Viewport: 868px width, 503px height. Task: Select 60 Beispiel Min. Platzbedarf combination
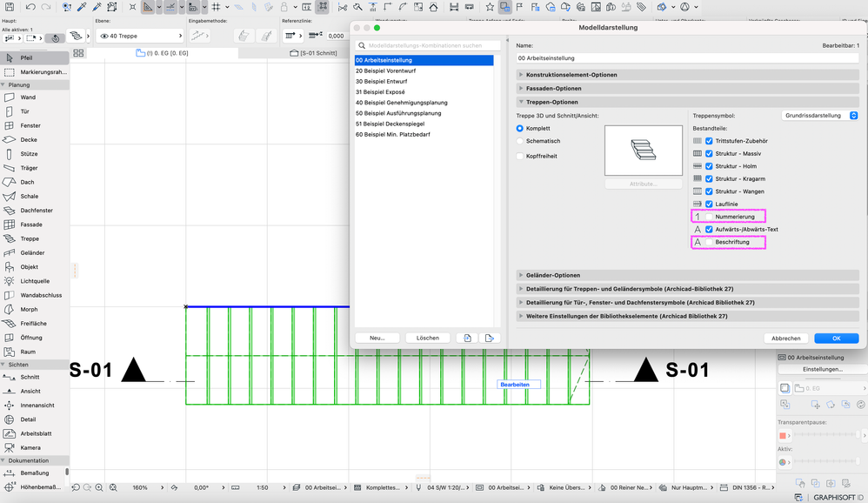(x=424, y=134)
